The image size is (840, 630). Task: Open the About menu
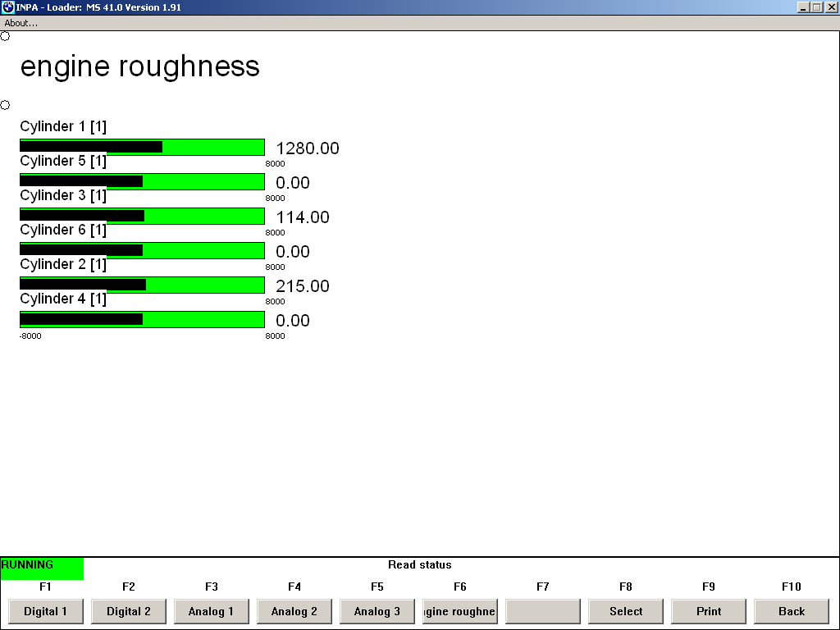[21, 23]
